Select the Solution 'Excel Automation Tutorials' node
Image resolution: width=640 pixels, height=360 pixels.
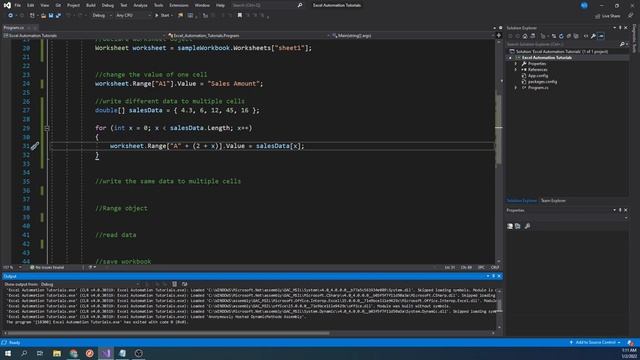(561, 51)
